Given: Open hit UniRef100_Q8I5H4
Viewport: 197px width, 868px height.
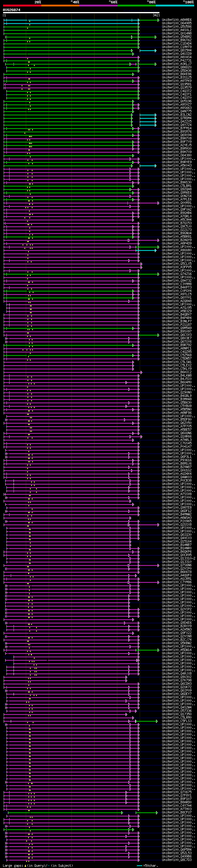Looking at the screenshot, I should 177,50.
